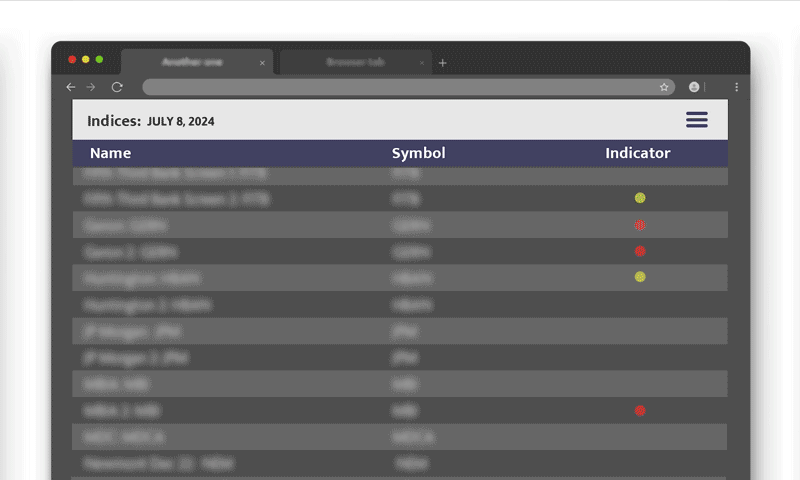This screenshot has width=800, height=480.
Task: Click the Indicator column header
Action: click(637, 153)
